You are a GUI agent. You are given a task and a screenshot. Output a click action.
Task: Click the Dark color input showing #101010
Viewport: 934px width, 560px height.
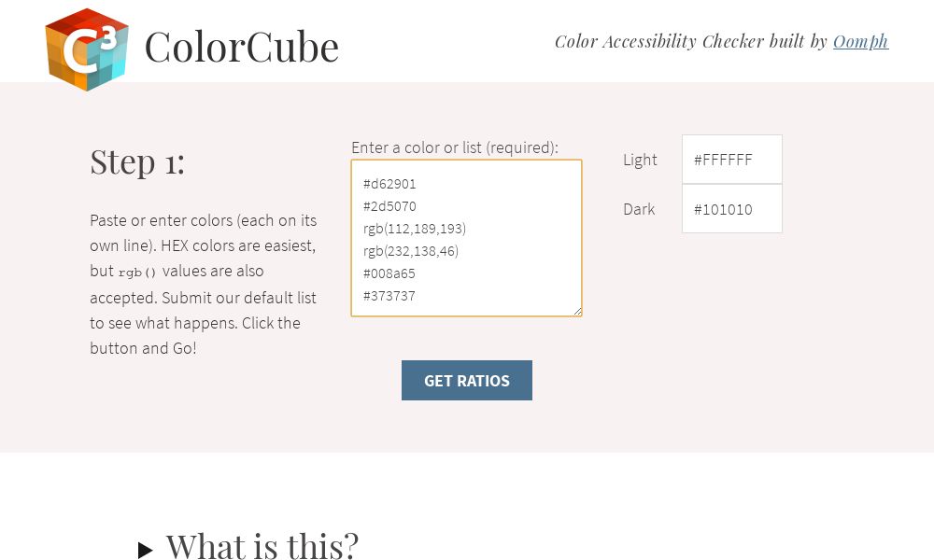pyautogui.click(x=732, y=208)
